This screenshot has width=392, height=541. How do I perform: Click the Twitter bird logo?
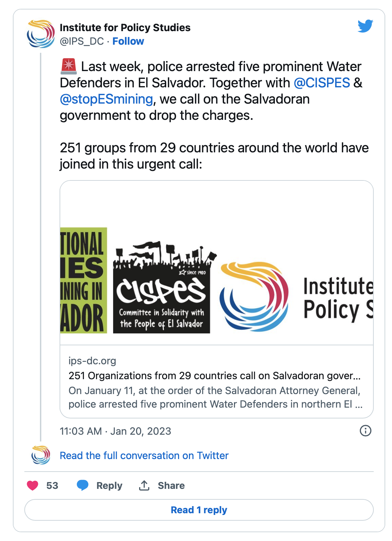(365, 26)
